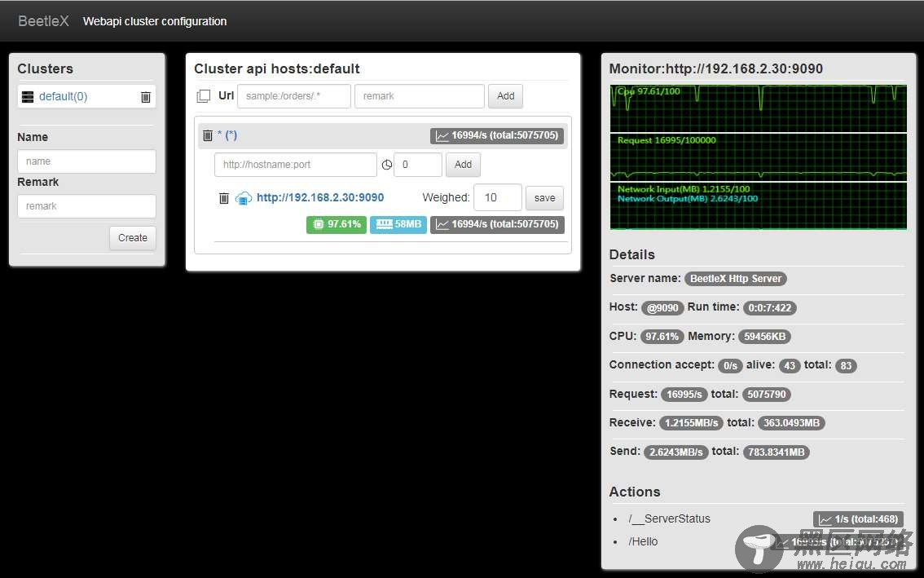Click the total 83 connections badge
The height and width of the screenshot is (578, 924).
[x=846, y=366]
